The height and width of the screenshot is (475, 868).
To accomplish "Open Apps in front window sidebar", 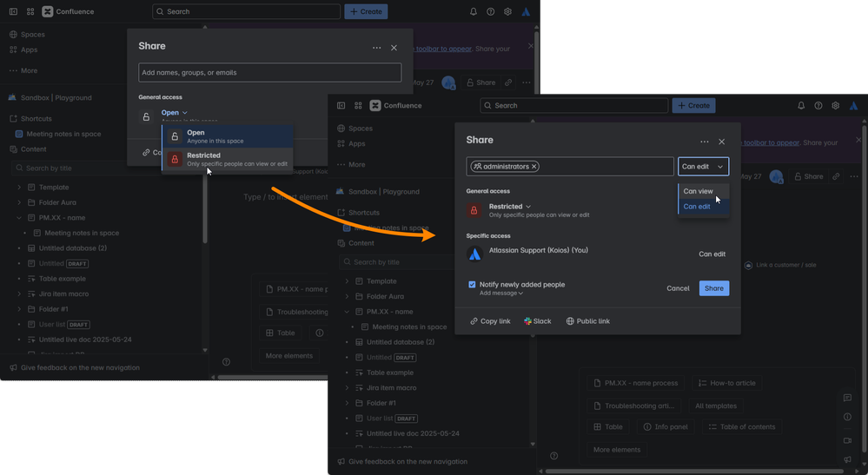I will pyautogui.click(x=352, y=144).
